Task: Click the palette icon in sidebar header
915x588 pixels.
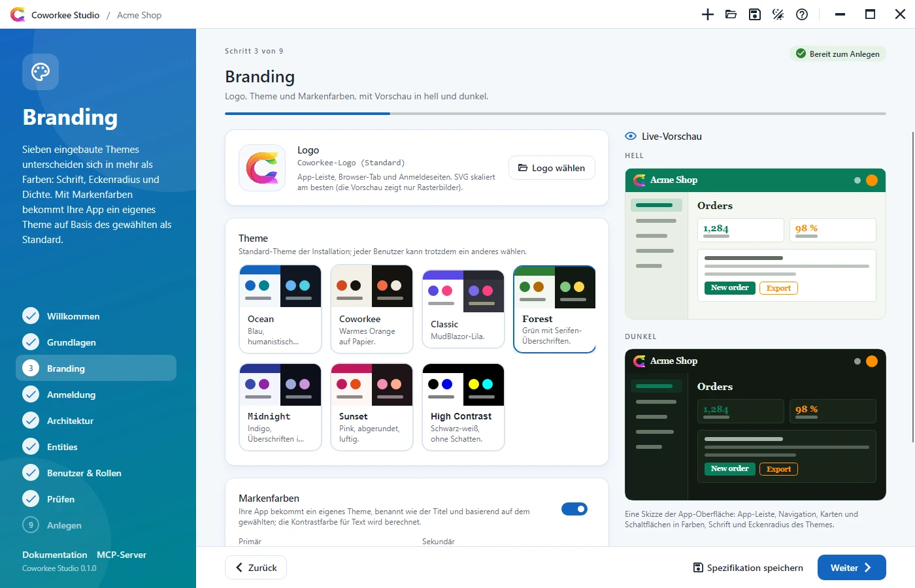Action: coord(41,72)
